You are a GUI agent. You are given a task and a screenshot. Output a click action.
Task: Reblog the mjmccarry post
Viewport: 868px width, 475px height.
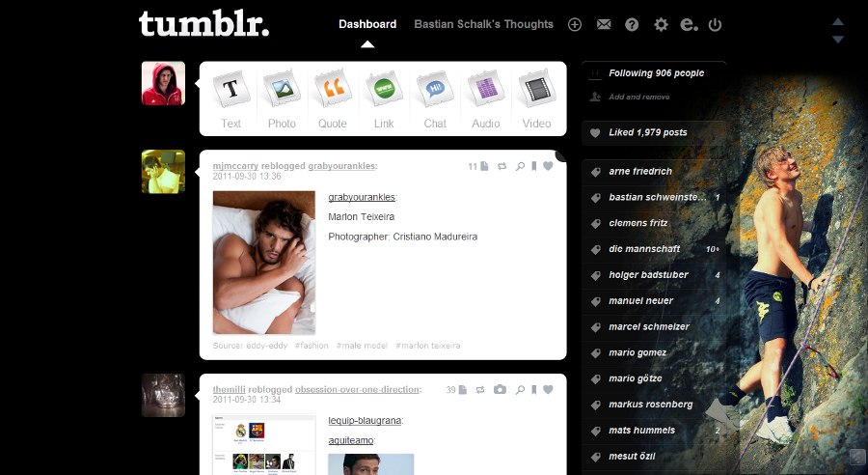click(502, 166)
